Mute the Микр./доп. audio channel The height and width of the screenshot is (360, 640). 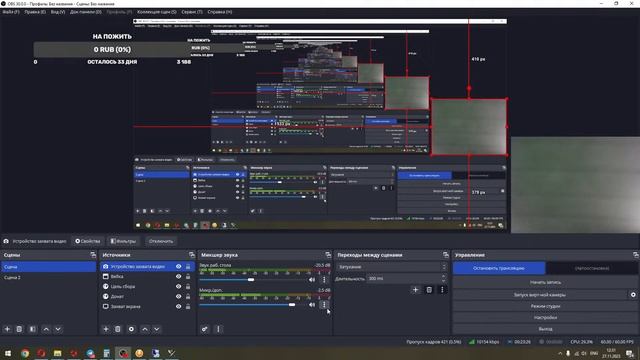point(312,304)
